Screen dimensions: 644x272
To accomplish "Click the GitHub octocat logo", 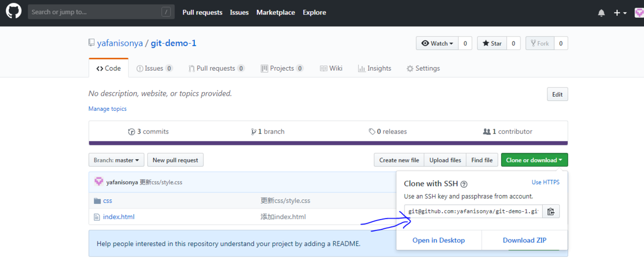I will click(14, 11).
